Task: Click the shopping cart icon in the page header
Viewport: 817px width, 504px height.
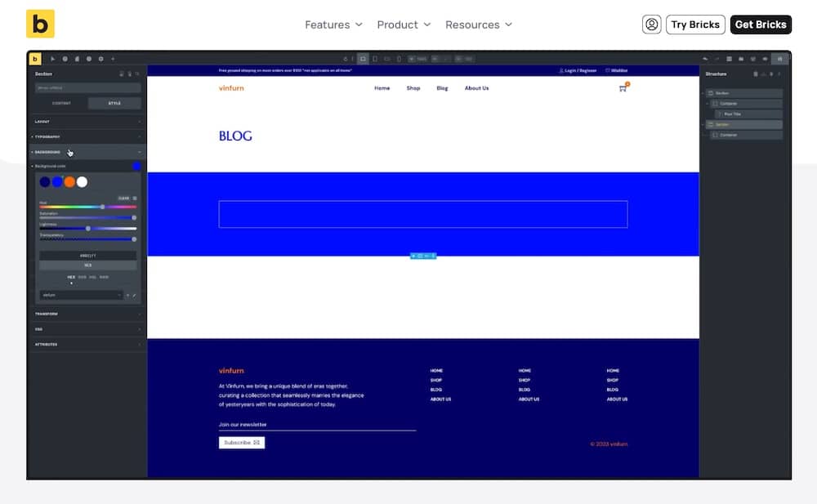Action: pos(622,88)
